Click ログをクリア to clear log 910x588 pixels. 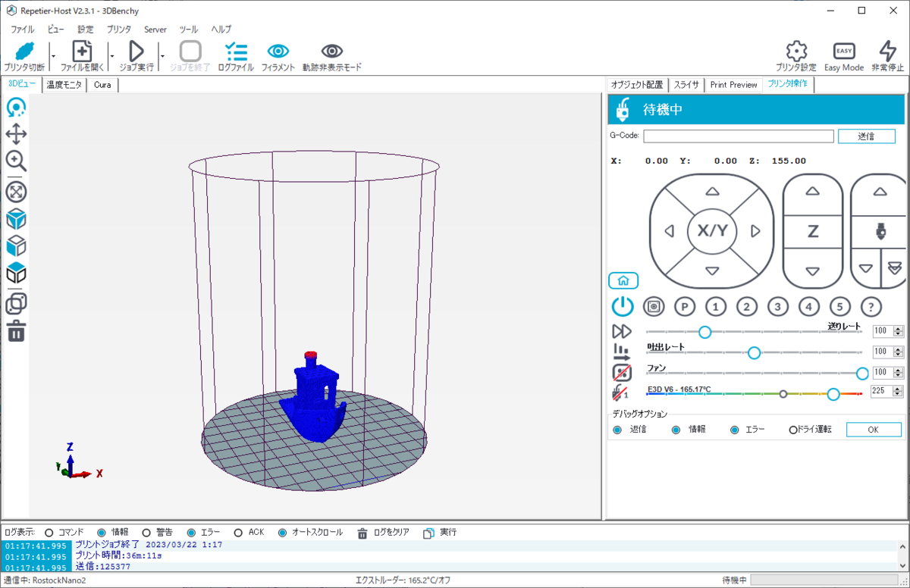click(x=384, y=532)
